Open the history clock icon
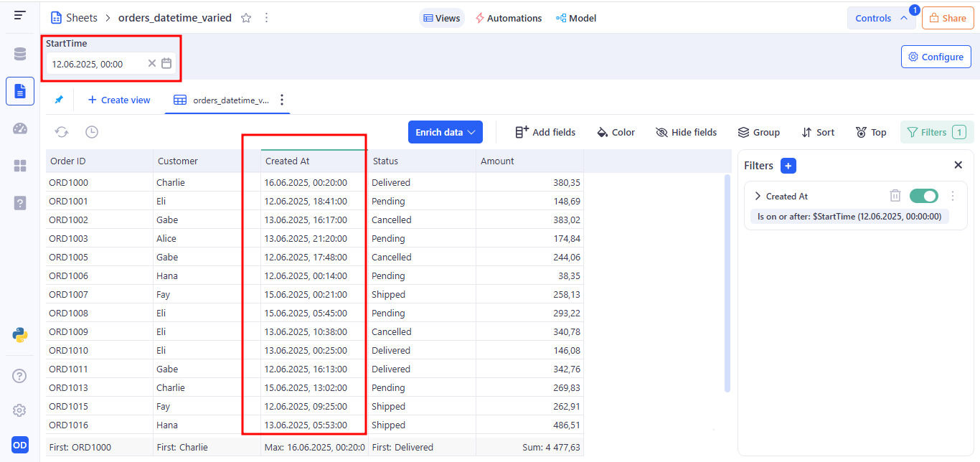This screenshot has width=980, height=462. (x=92, y=132)
